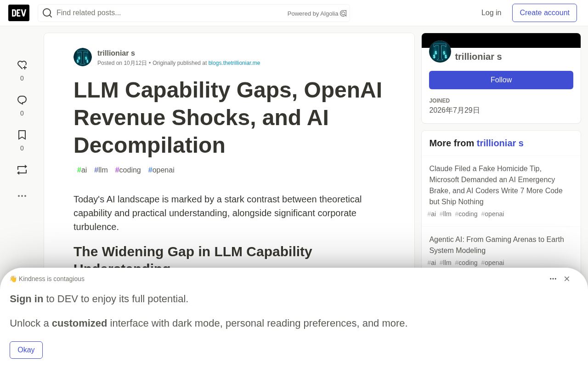Open the #ai tag under the title
This screenshot has width=588, height=368.
[82, 170]
